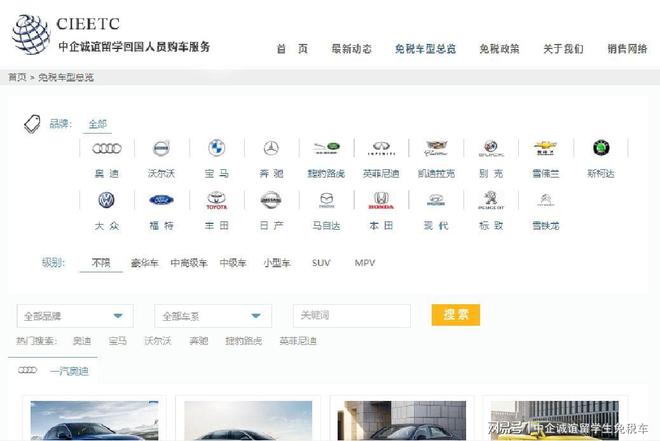
Task: Select the Jaguar Land Rover logo
Action: point(326,148)
